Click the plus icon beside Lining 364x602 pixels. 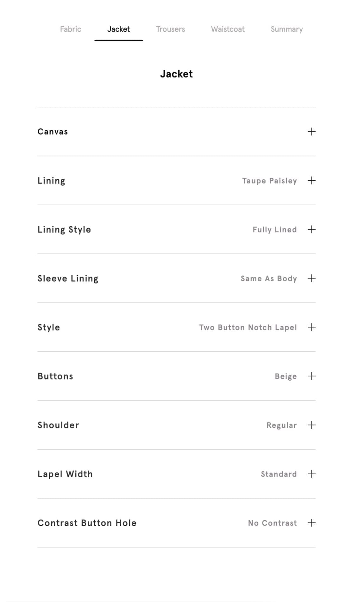click(x=311, y=181)
